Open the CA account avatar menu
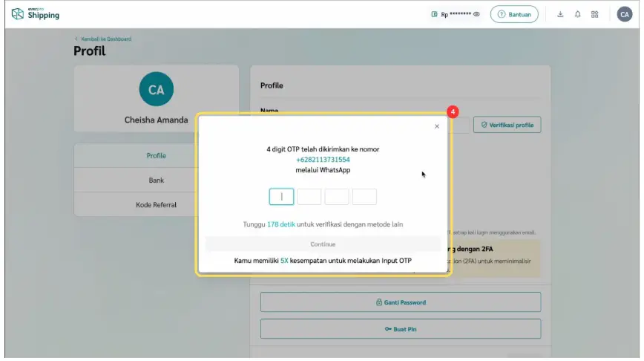 (624, 14)
